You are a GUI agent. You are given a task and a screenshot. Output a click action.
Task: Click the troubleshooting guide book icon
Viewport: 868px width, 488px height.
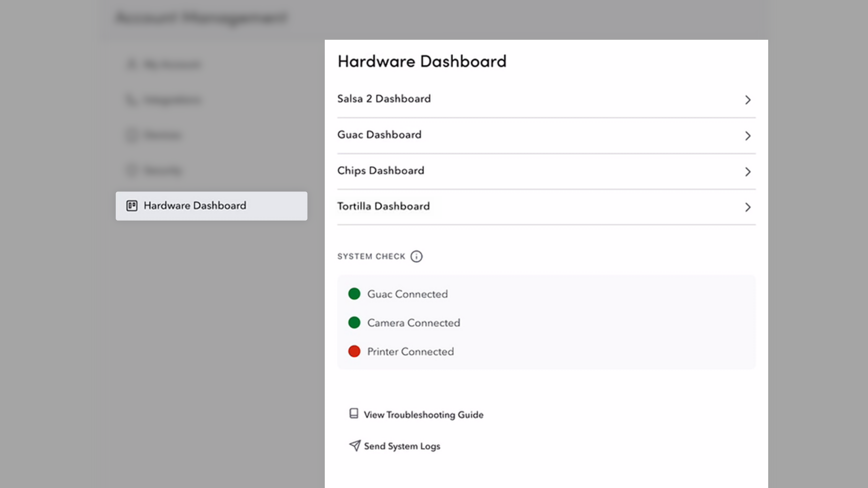tap(354, 413)
